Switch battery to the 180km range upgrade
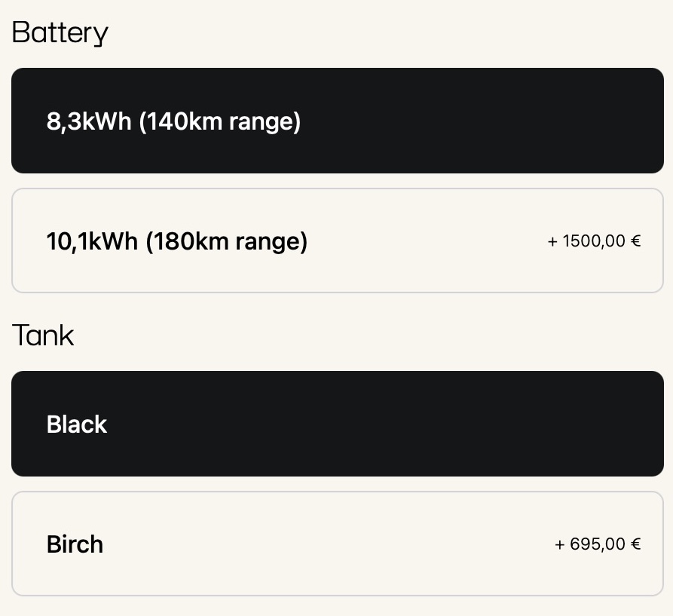The height and width of the screenshot is (616, 673). coord(337,241)
